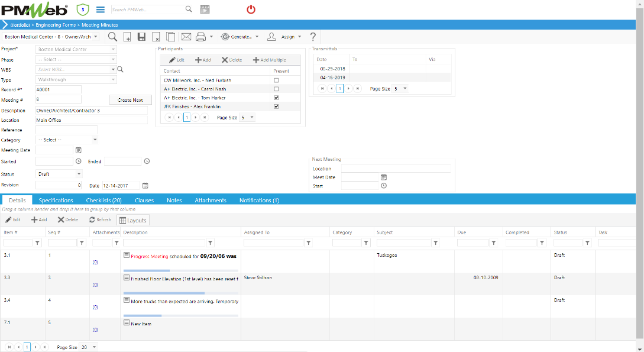
Task: Click the Description column filter icon
Action: pos(211,243)
